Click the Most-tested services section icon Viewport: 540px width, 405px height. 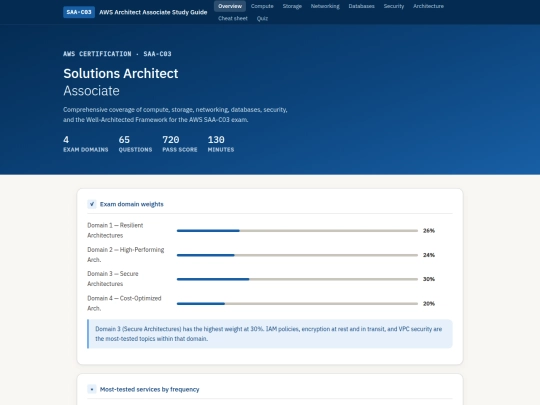pos(92,389)
